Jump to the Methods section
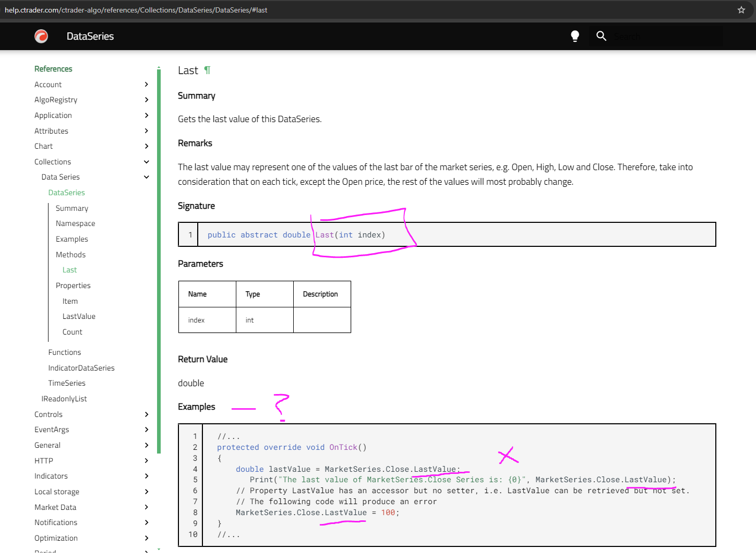Image resolution: width=756 pixels, height=560 pixels. pos(70,255)
